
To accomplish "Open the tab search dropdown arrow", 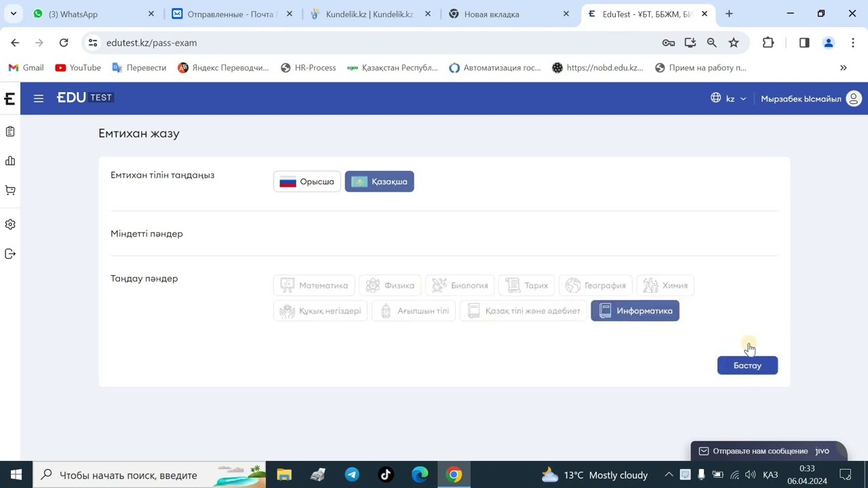I will click(x=13, y=14).
